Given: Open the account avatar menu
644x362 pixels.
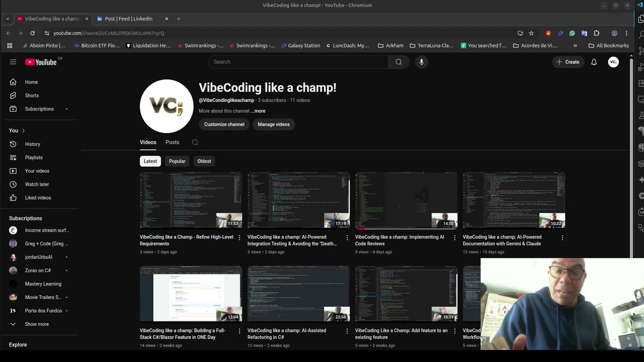Looking at the screenshot, I should tap(613, 62).
